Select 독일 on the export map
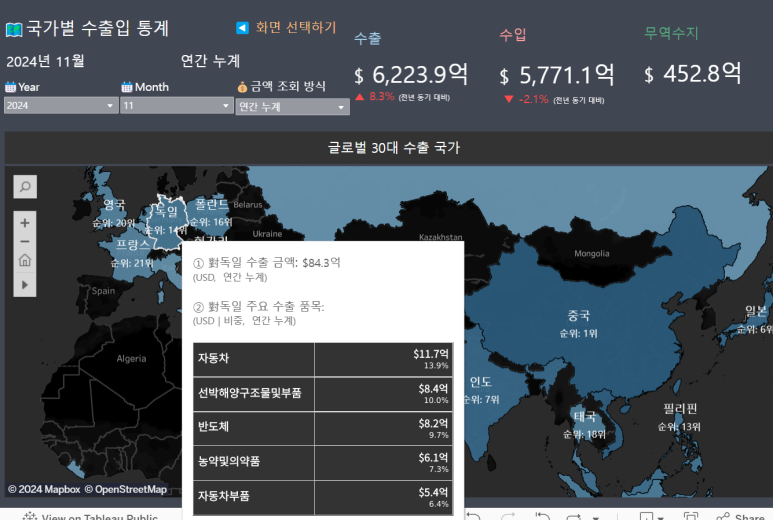This screenshot has width=773, height=520. (x=167, y=212)
